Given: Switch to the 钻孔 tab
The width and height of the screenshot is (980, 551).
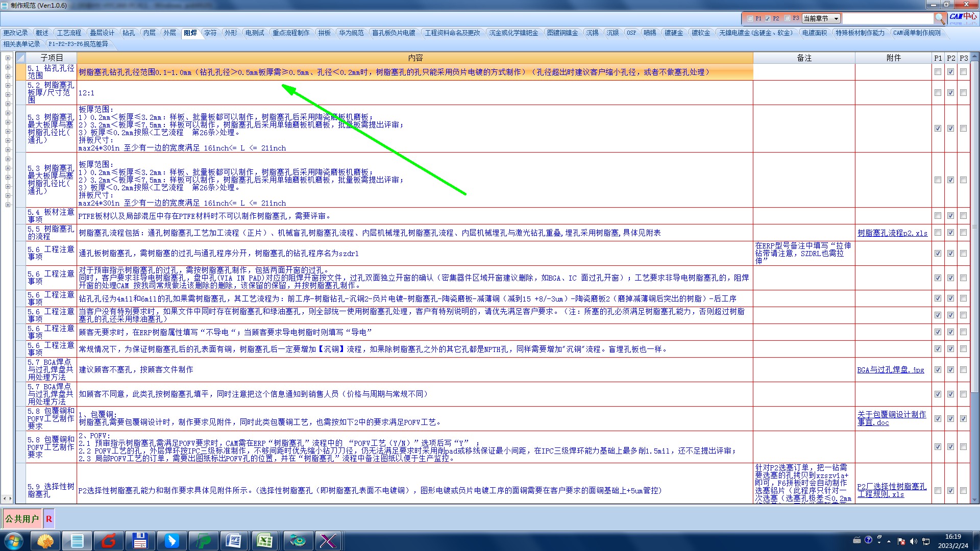Looking at the screenshot, I should pyautogui.click(x=129, y=33).
